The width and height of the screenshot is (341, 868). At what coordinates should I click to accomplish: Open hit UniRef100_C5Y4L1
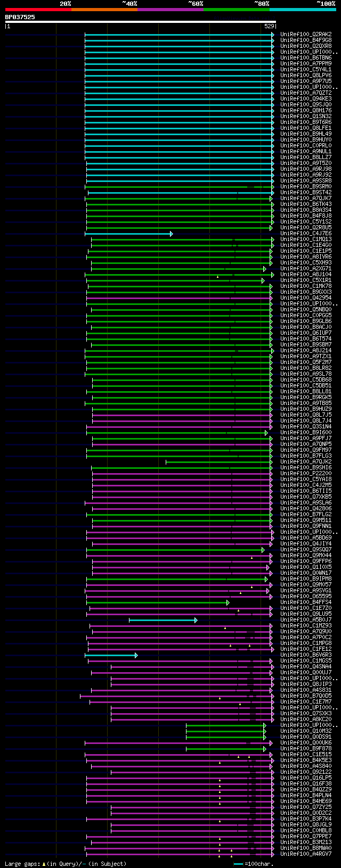click(306, 70)
